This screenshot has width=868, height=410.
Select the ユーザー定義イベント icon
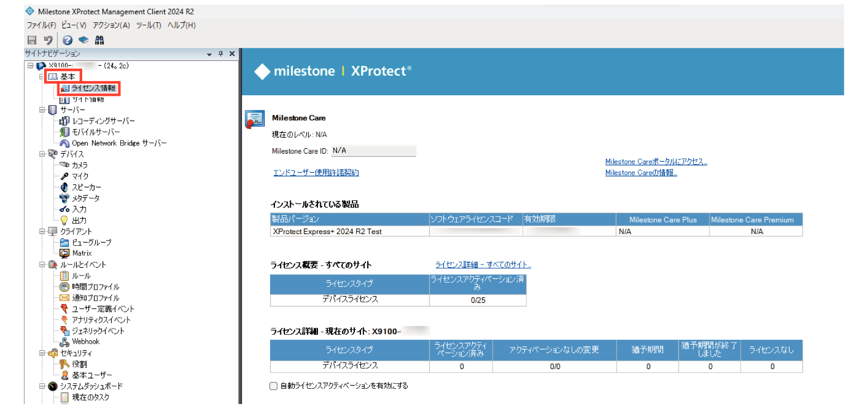click(x=64, y=309)
